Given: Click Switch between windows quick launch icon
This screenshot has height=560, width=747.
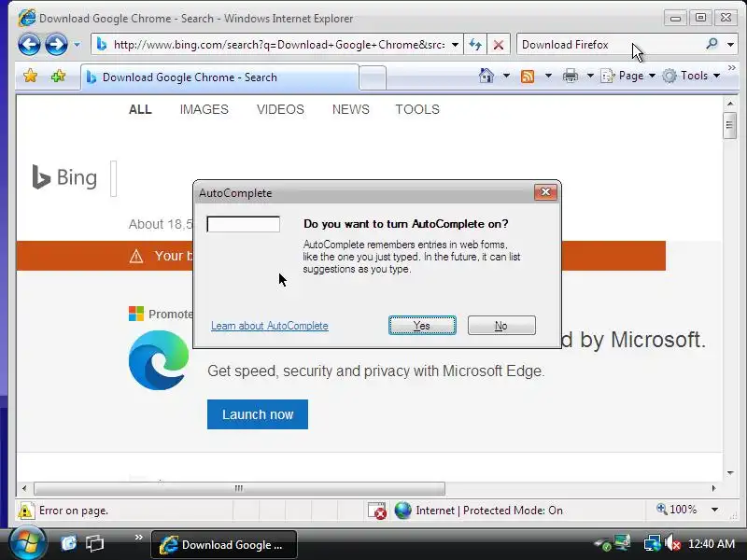Looking at the screenshot, I should (94, 543).
